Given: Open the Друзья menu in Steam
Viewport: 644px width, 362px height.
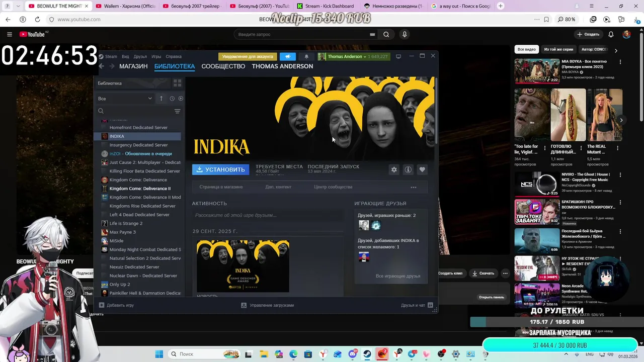Looking at the screenshot, I should click(140, 56).
